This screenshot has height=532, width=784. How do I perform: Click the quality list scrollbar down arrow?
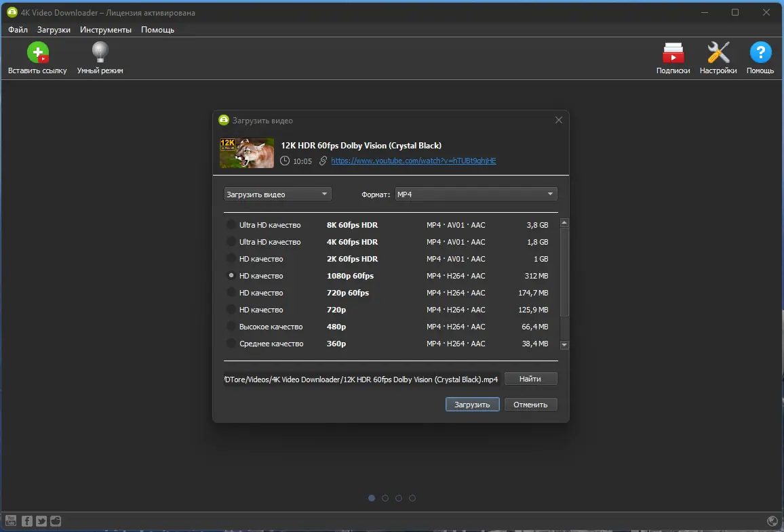coord(564,345)
